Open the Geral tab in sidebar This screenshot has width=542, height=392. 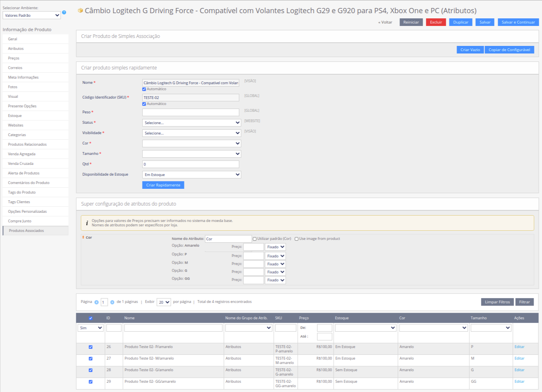[36, 39]
